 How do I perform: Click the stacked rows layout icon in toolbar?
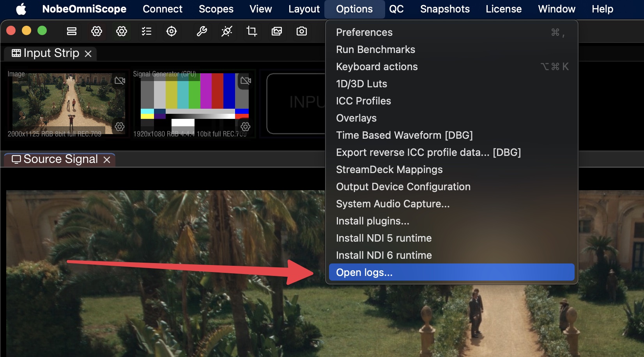point(72,31)
